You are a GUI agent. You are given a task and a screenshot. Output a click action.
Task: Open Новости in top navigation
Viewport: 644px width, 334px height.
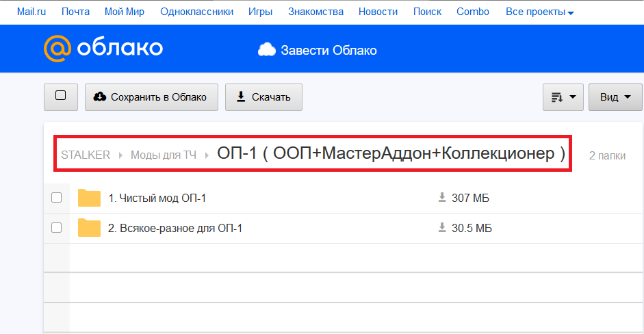point(378,12)
